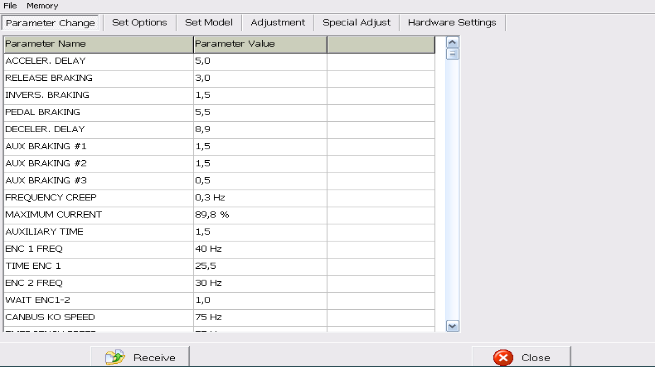Image resolution: width=655 pixels, height=367 pixels.
Task: Select the ACCELER. DELAY parameter row
Action: [x=219, y=61]
